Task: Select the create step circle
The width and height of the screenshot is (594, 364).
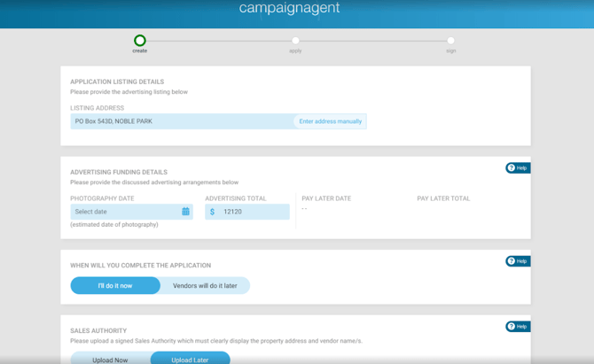Action: coord(140,41)
